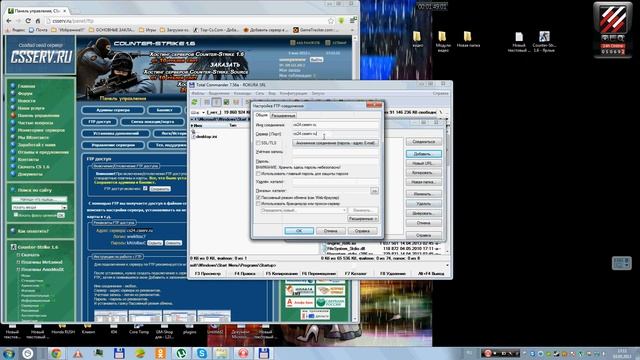Click the Chrome menu icon
Viewport: 640px width, 360px height.
pos(353,21)
